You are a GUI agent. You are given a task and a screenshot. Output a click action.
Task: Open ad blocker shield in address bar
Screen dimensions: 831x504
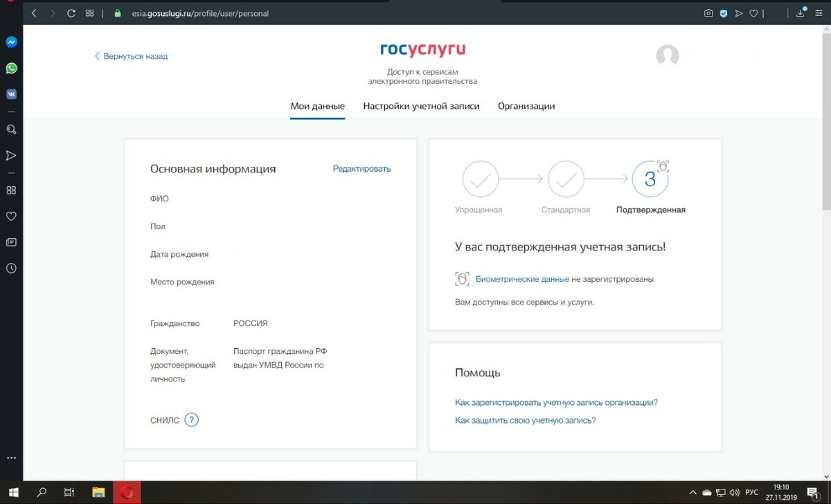tap(724, 13)
